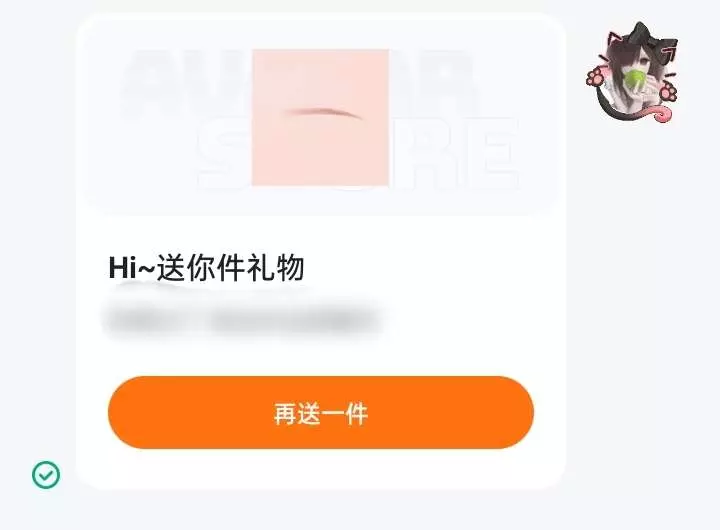This screenshot has width=720, height=530.
Task: Open the sender's cat-eared avatar
Action: click(x=632, y=72)
